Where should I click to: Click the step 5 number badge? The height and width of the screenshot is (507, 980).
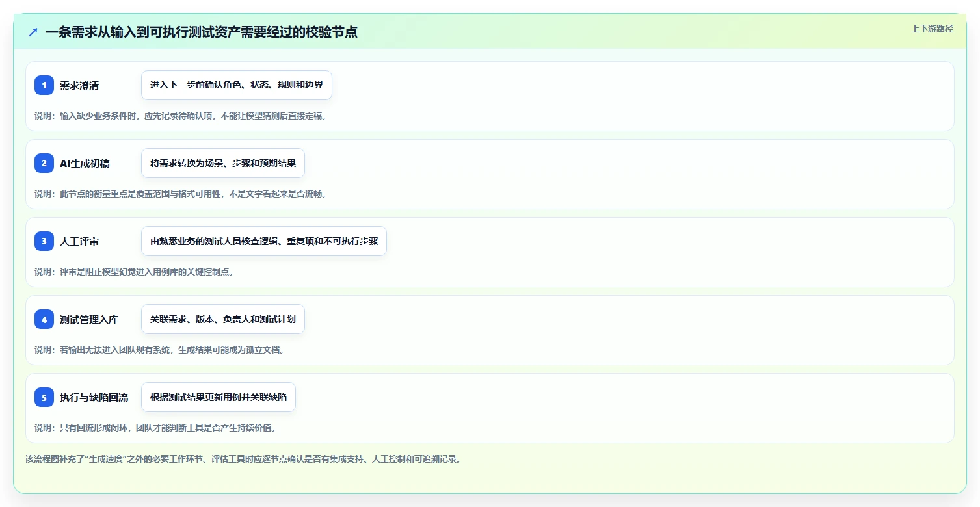44,397
